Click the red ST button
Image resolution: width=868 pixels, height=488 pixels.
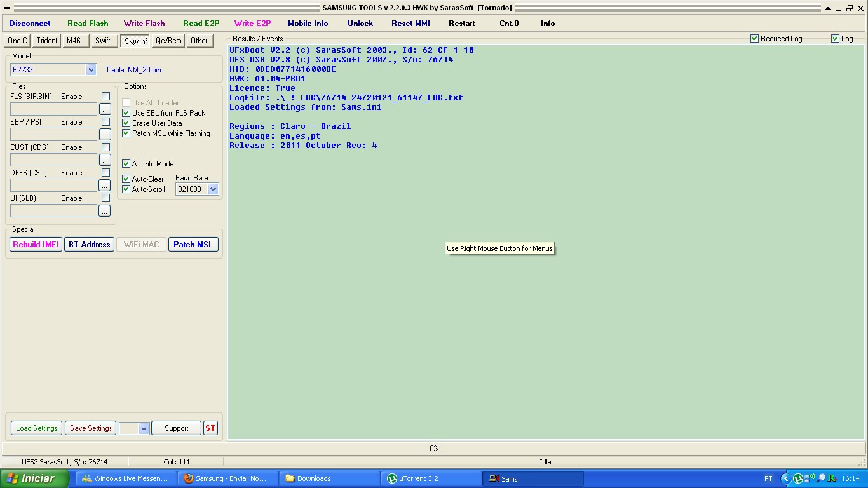(210, 428)
